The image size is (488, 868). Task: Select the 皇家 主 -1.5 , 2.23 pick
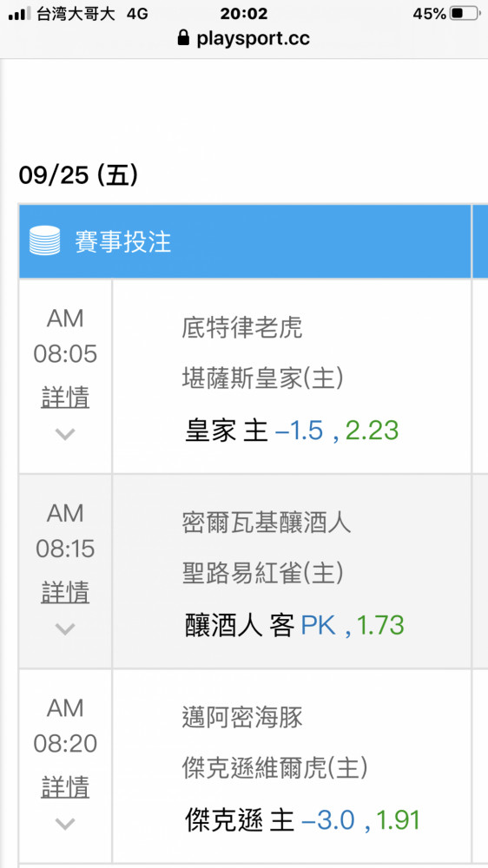(x=292, y=431)
